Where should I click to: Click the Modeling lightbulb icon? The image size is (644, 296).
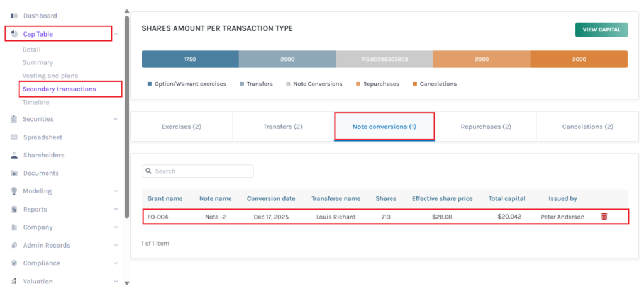tap(14, 191)
